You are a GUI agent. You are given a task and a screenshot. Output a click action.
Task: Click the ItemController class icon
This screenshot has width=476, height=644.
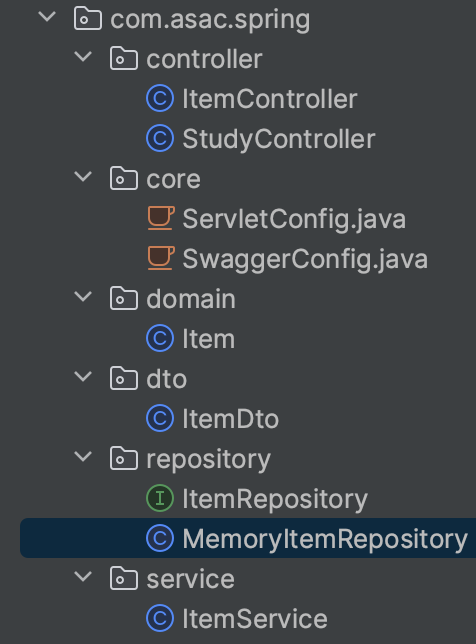160,99
